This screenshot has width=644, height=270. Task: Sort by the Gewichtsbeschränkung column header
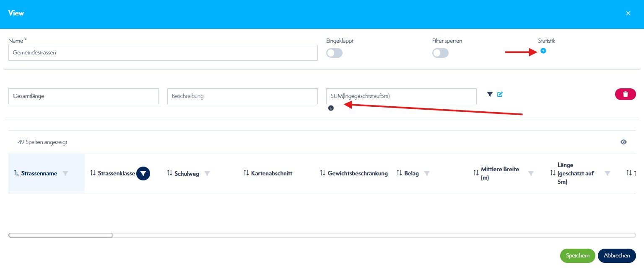point(357,173)
